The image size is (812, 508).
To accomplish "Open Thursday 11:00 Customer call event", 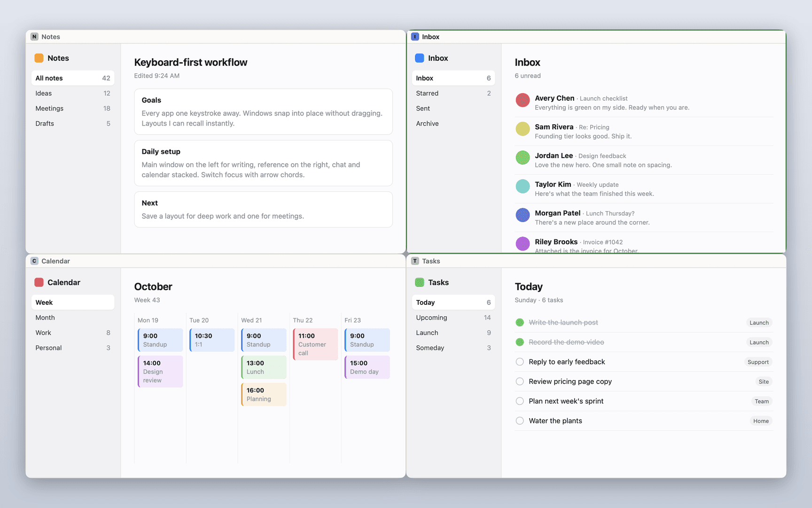I will tap(315, 344).
